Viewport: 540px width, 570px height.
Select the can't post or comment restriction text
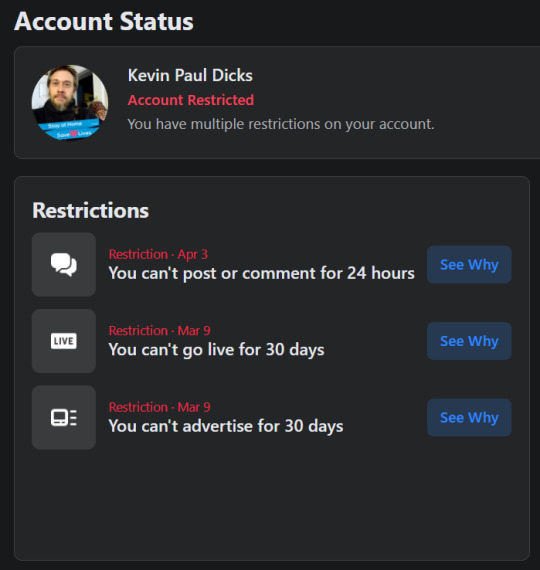tap(261, 273)
